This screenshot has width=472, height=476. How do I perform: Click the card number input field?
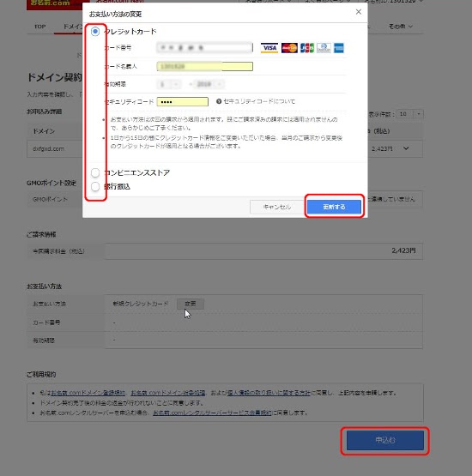point(205,48)
